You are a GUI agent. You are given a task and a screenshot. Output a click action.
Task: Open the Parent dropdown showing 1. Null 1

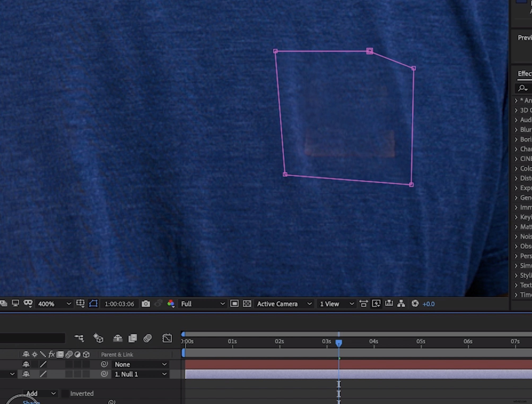click(x=141, y=374)
